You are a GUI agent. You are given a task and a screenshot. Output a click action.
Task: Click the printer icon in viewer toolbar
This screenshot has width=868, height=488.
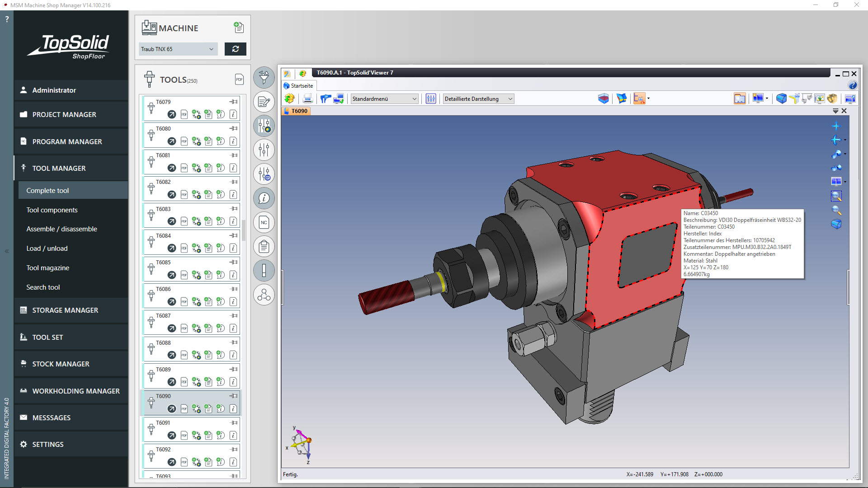point(307,99)
